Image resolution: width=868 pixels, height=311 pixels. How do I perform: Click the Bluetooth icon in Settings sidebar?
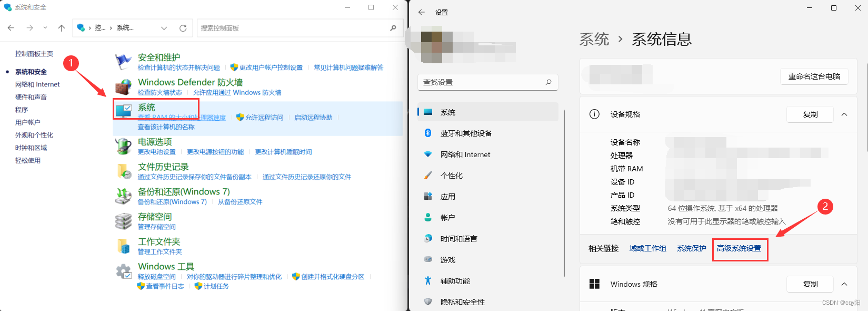428,133
